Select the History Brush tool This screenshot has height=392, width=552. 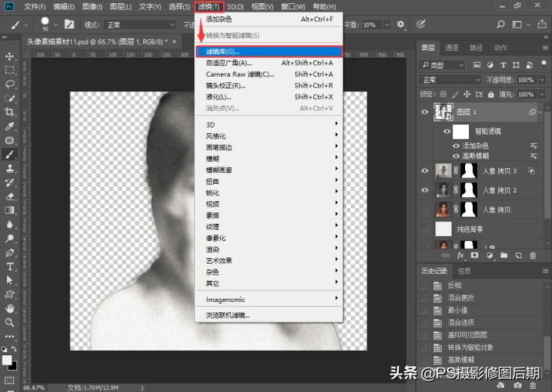[x=9, y=182]
